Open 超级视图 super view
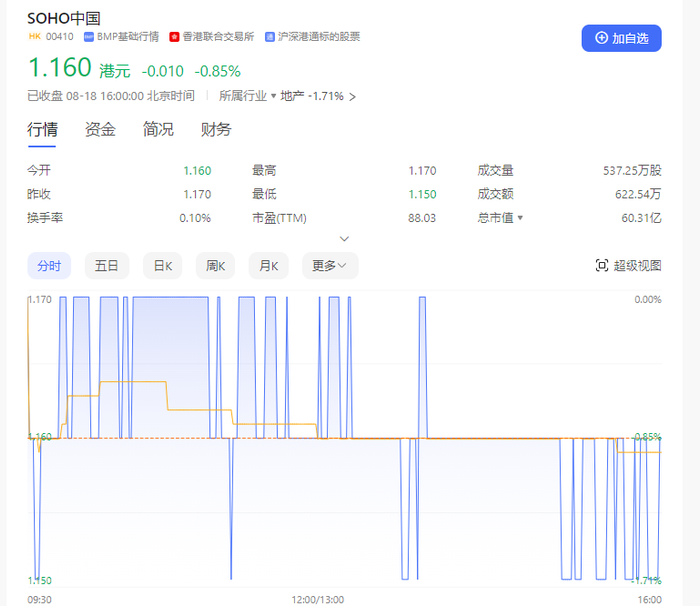 [x=628, y=266]
